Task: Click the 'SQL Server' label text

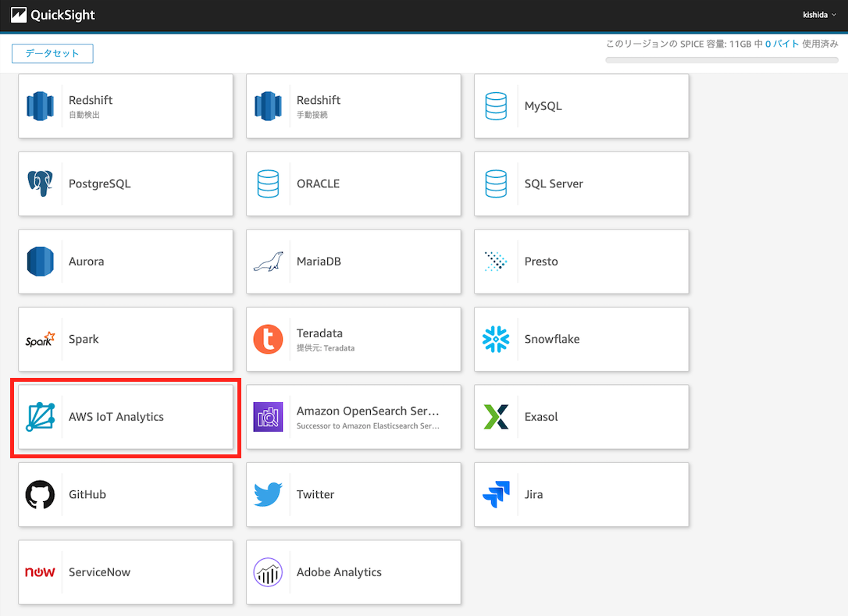Action: 554,184
